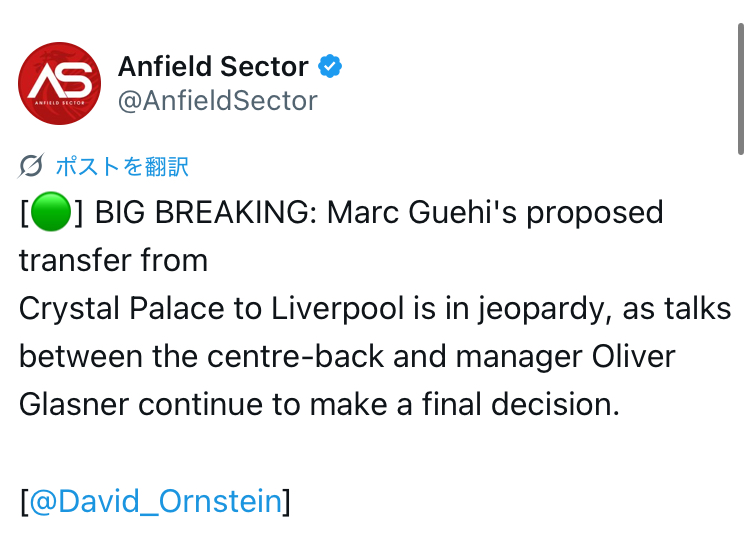Click the word 'Liverpool' in the post

click(x=338, y=309)
